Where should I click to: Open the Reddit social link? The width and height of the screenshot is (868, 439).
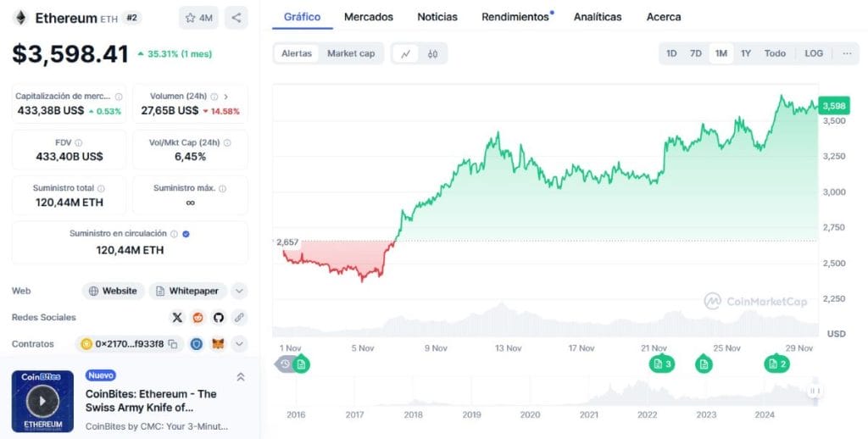click(x=198, y=317)
